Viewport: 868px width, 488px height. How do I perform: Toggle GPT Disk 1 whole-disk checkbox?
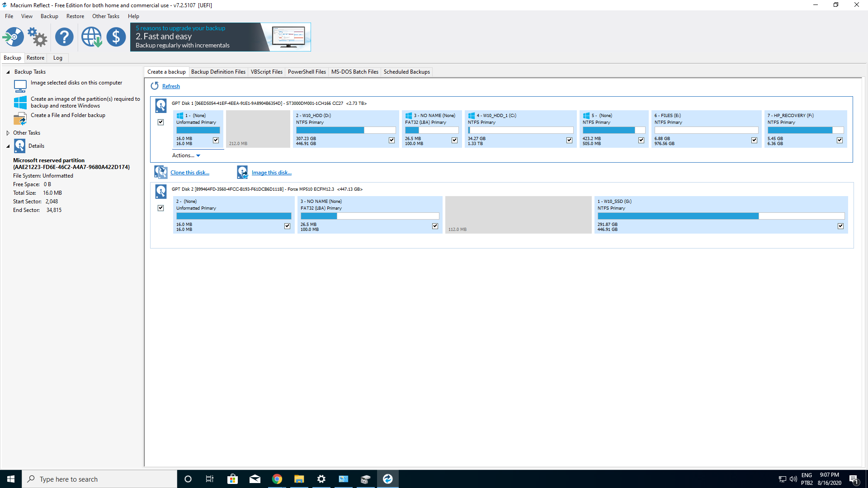click(160, 122)
